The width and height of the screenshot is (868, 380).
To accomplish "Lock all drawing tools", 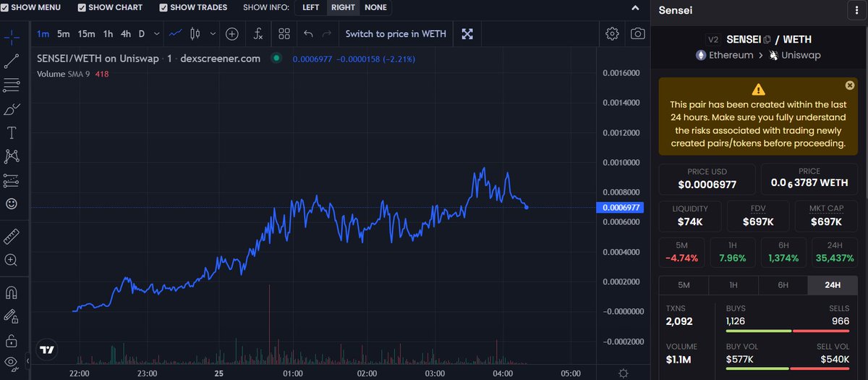I will tap(12, 339).
